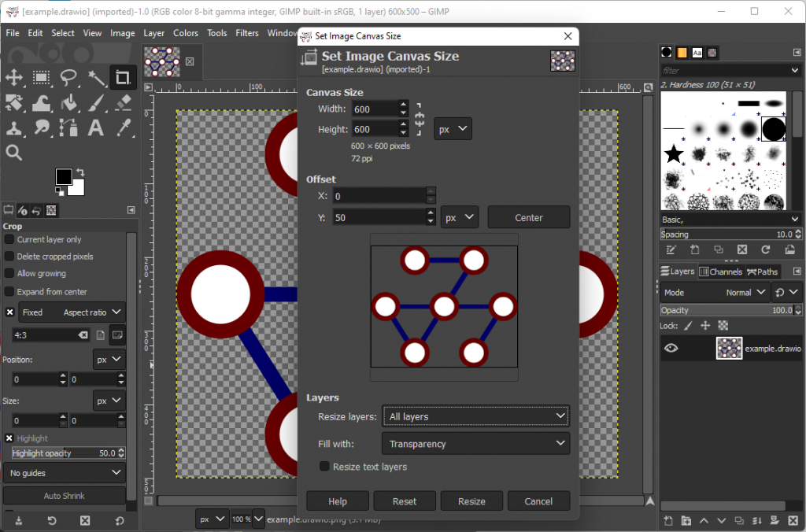Open Help for the canvas size dialog
The height and width of the screenshot is (532, 806).
tap(337, 501)
